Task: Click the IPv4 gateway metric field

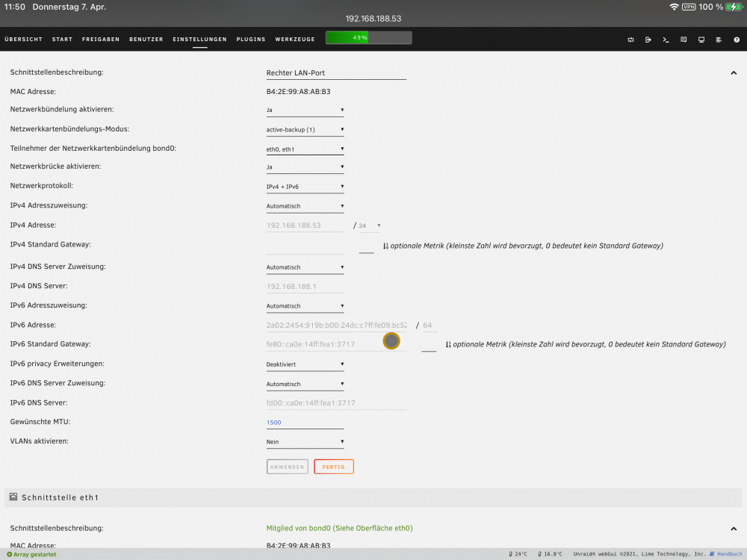Action: 366,246
